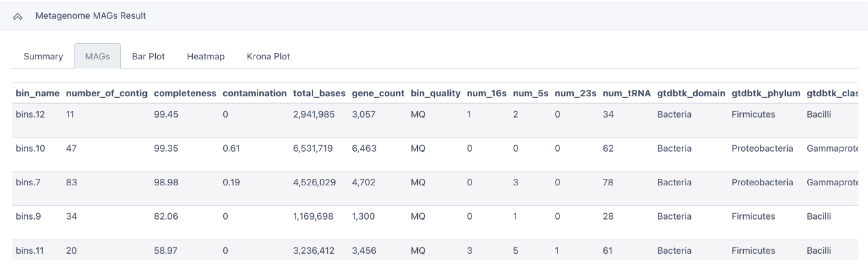Image resolution: width=868 pixels, height=270 pixels.
Task: Click completeness value 99.45
Action: click(x=166, y=114)
